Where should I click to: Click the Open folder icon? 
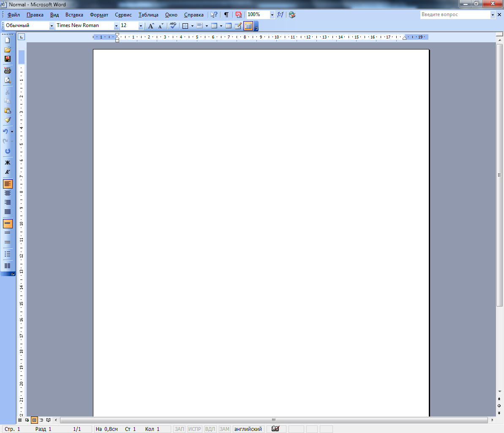7,49
